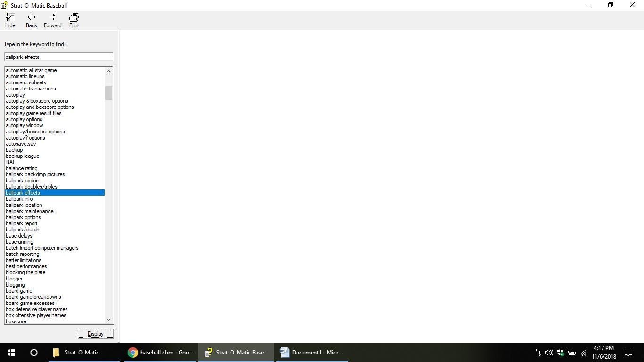
Task: Select highlighted 'ballpark effects' list entry
Action: click(x=55, y=193)
